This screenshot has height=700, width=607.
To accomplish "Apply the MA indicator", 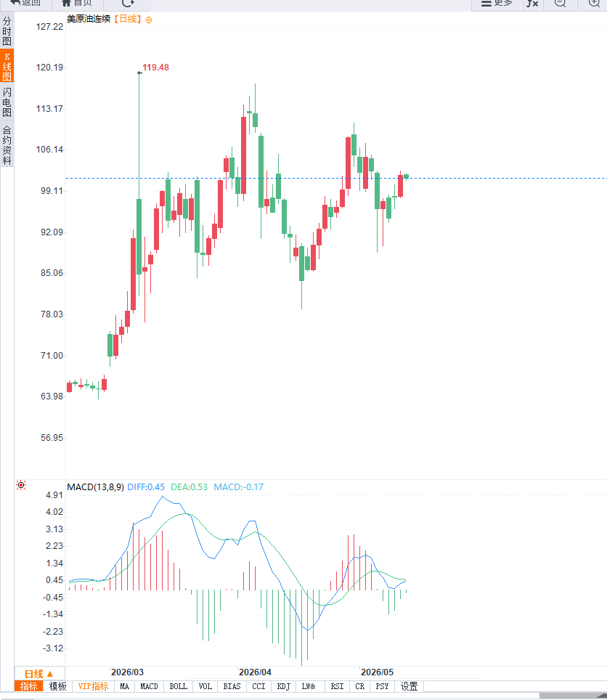I will tap(125, 687).
